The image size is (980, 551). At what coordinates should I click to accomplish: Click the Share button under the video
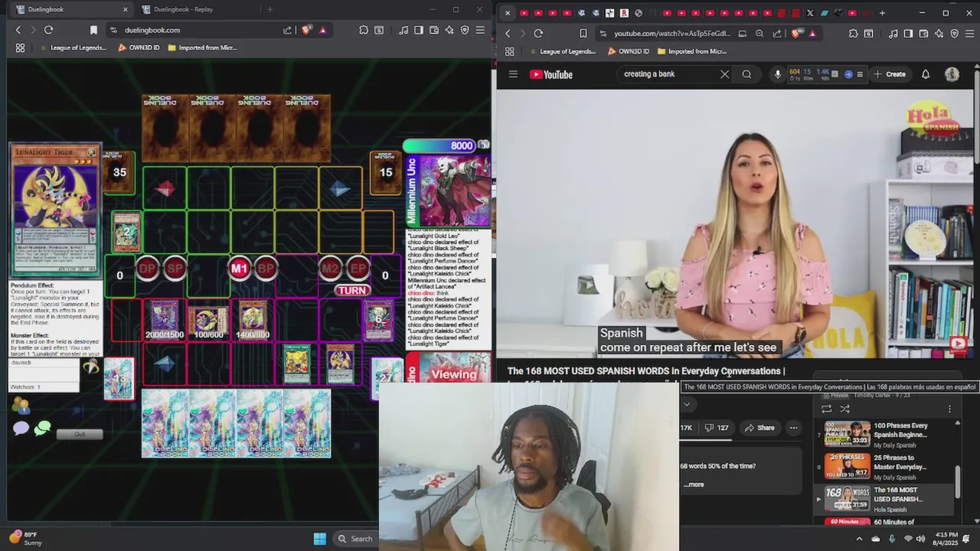(x=759, y=428)
